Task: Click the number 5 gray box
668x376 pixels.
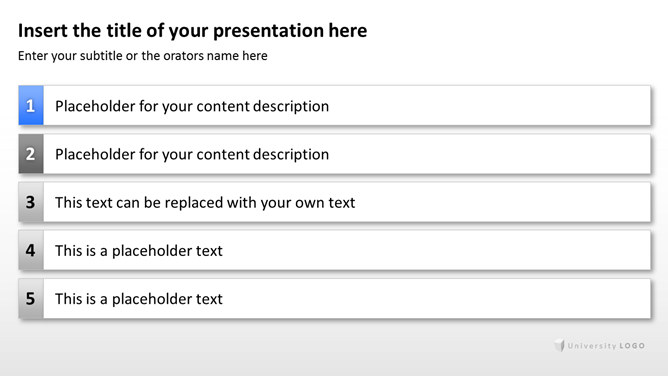Action: click(x=31, y=299)
